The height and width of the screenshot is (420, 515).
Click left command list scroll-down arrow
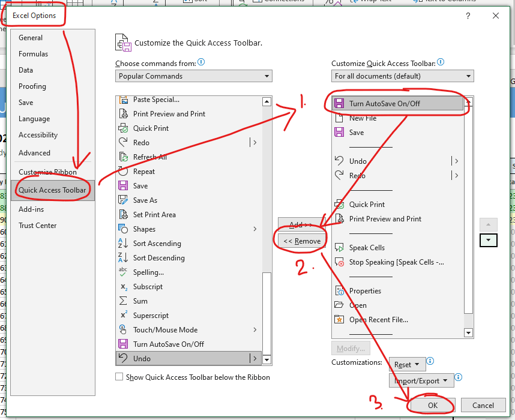267,360
